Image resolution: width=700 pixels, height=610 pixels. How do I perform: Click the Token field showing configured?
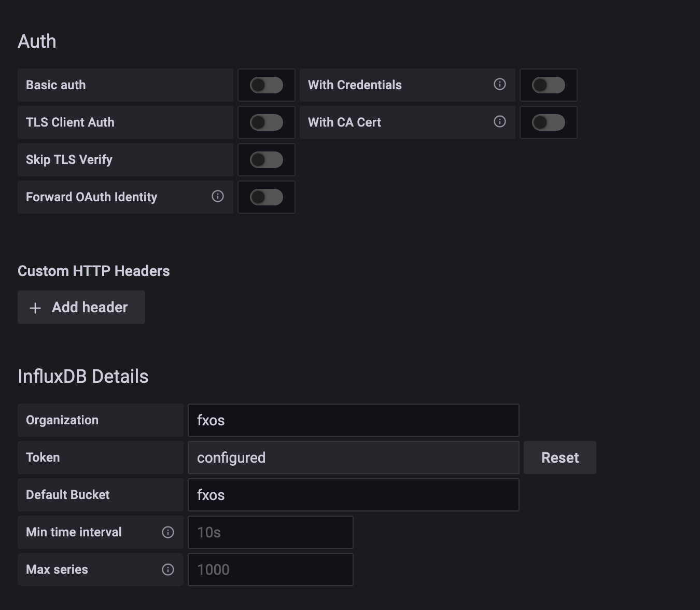pos(353,457)
